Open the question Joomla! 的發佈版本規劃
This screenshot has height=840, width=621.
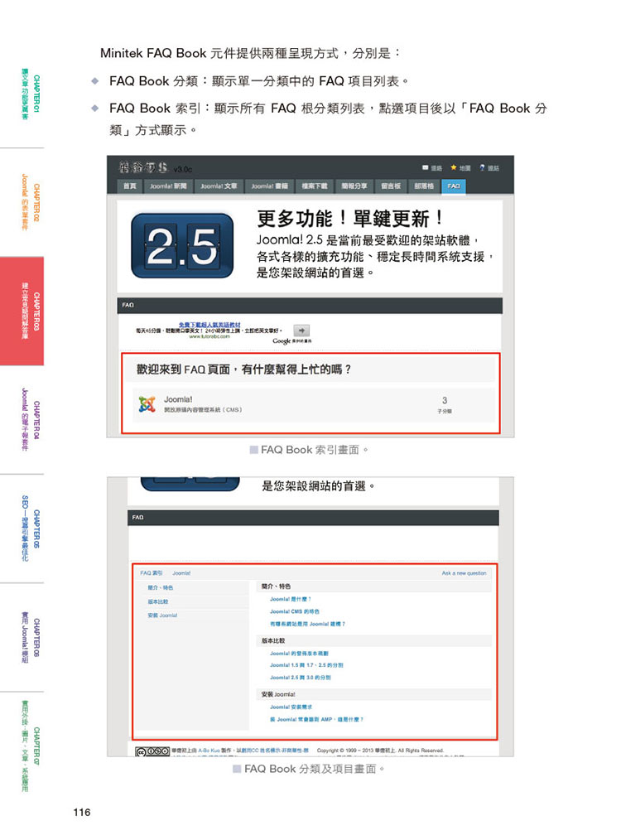pyautogui.click(x=299, y=654)
